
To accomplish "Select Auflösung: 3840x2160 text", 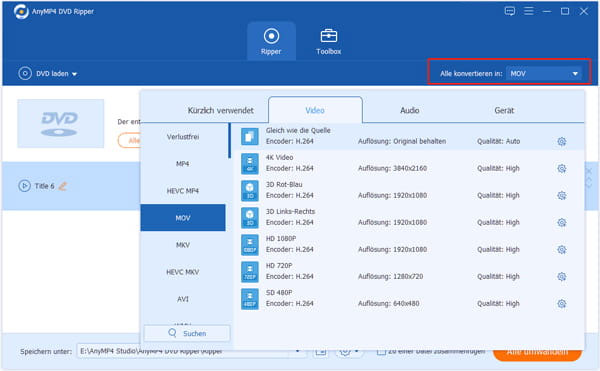I will coord(392,169).
